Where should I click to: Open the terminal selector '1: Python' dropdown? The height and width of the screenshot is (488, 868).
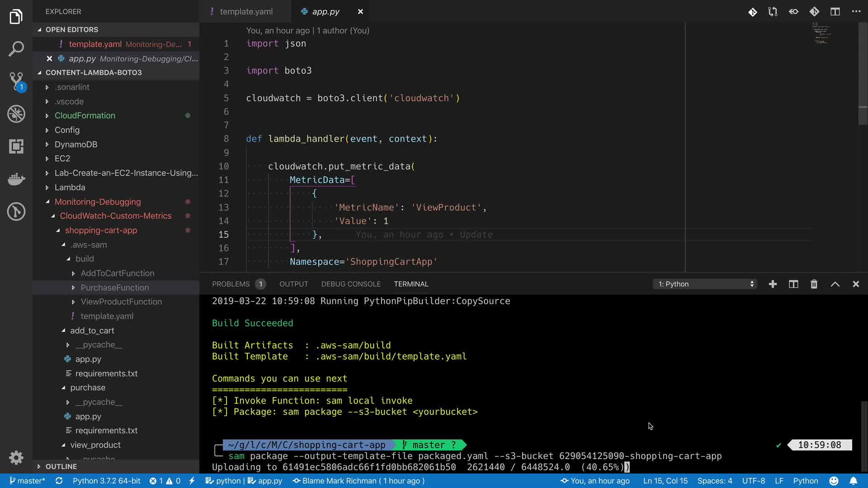pos(704,284)
